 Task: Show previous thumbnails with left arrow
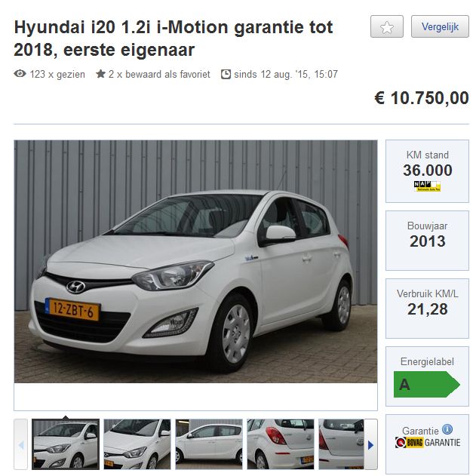[21, 445]
